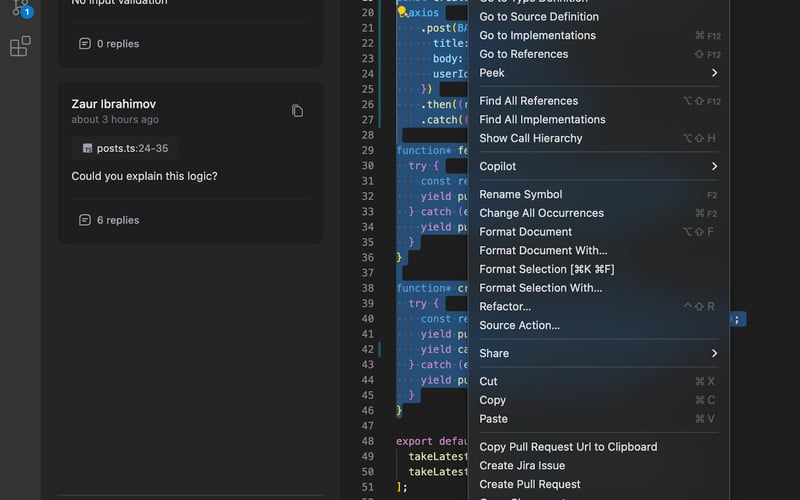This screenshot has width=800, height=500.
Task: Click file icon in the posts.ts:24-35 chip
Action: click(x=87, y=148)
